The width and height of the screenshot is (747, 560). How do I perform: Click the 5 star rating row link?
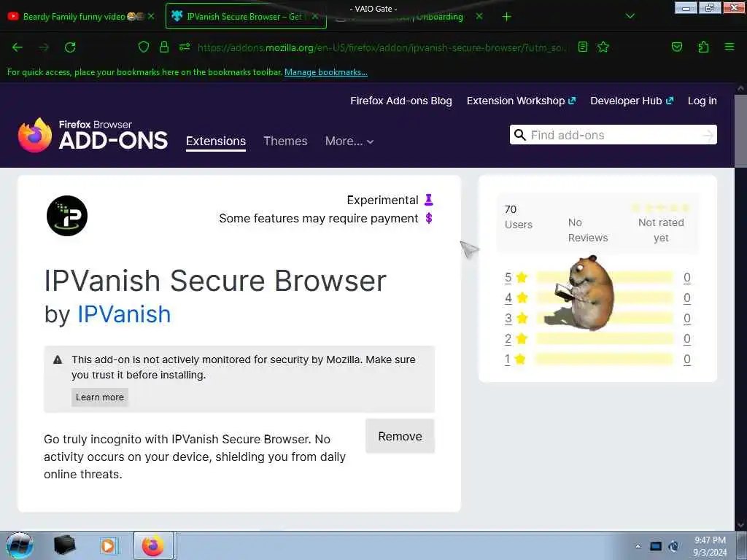click(516, 278)
